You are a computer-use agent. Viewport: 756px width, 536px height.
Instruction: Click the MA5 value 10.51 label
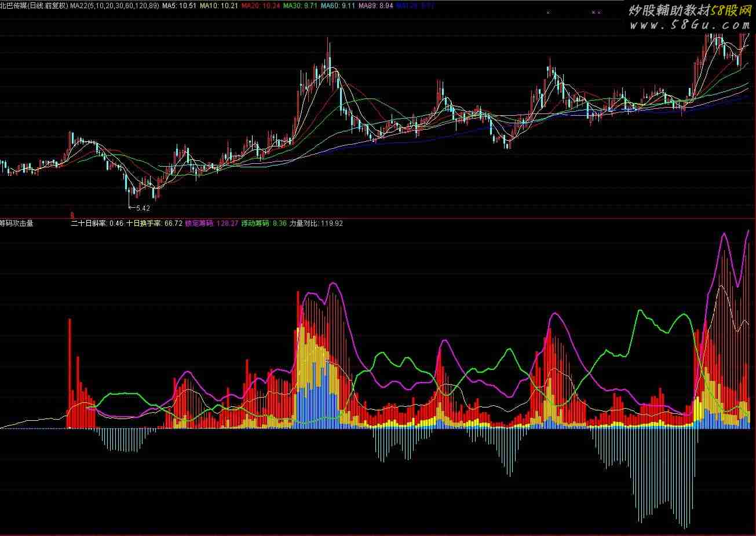(x=179, y=6)
